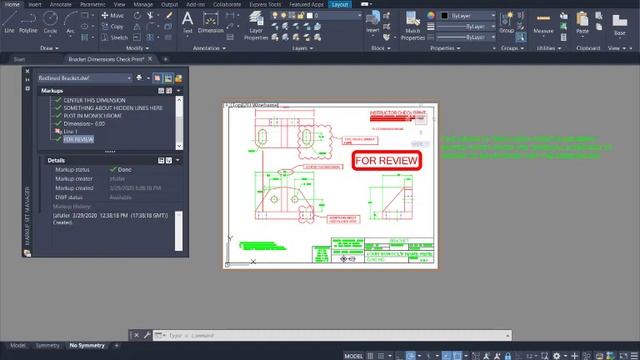This screenshot has height=360, width=640.
Task: Click the Group tool icon
Action: (507, 22)
